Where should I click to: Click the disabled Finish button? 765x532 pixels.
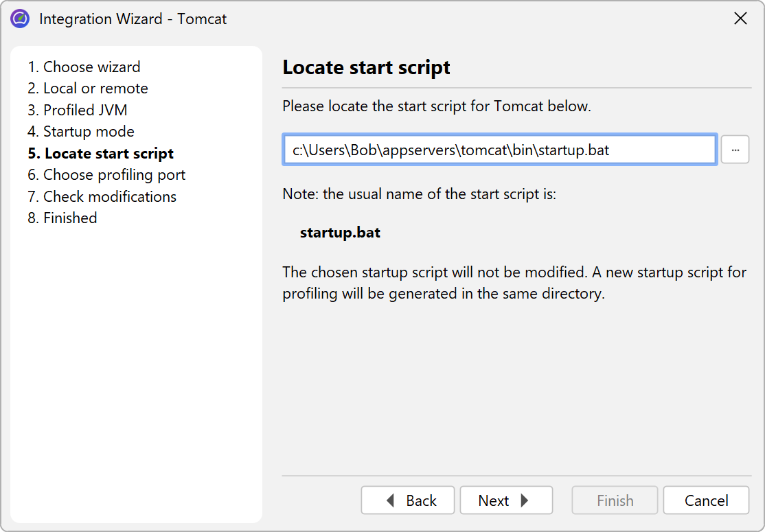pos(615,500)
